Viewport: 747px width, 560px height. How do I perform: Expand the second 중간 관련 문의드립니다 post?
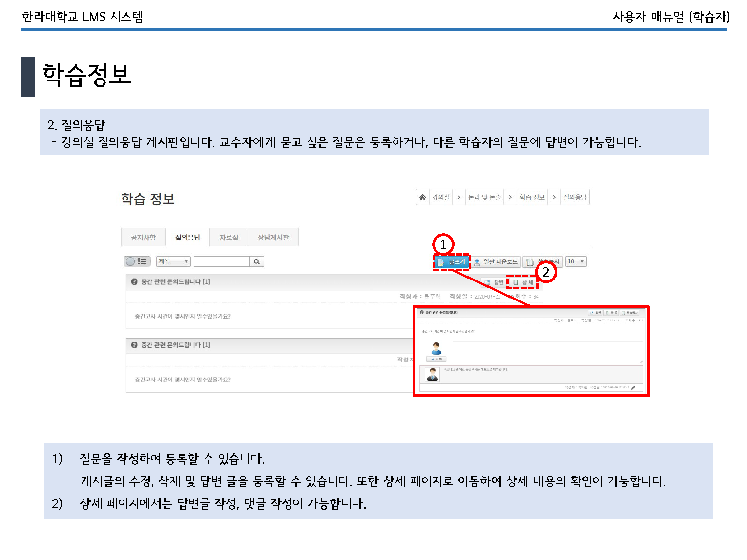tap(175, 345)
